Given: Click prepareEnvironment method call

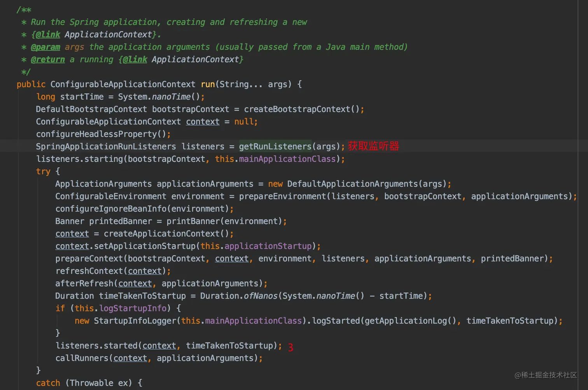Looking at the screenshot, I should tap(283, 197).
